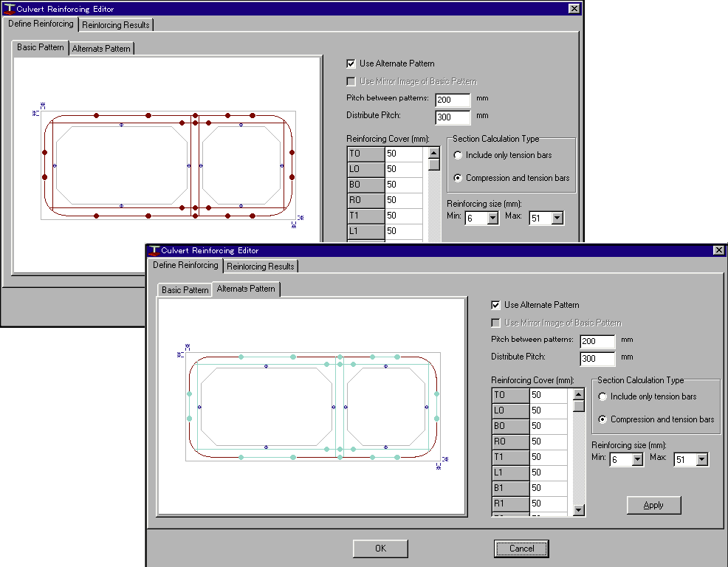
Task: Open the Basic Pattern tab in front dialog
Action: pos(185,290)
